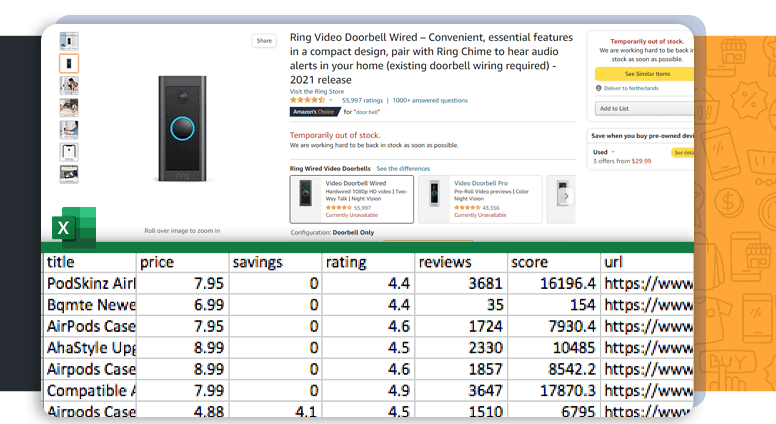Screen dimensions: 776x424
Task: Select the rating cell 4.9
Action: point(369,391)
